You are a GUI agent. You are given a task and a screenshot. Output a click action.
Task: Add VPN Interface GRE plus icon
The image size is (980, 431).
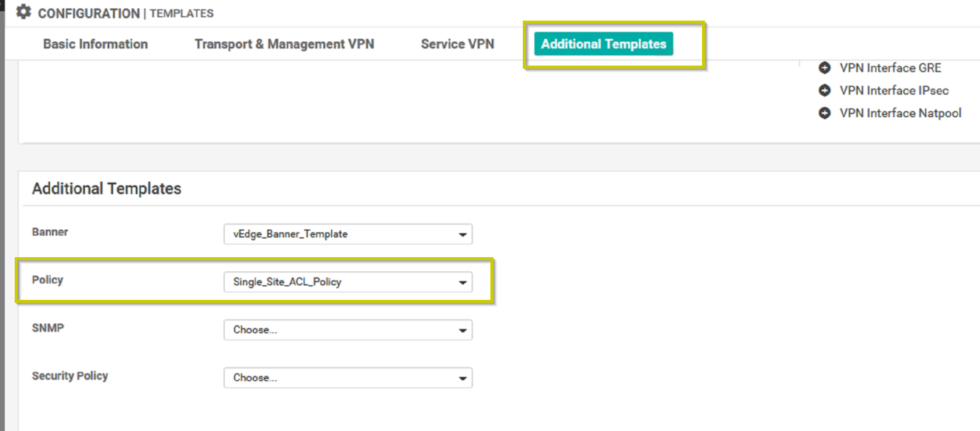(x=824, y=68)
